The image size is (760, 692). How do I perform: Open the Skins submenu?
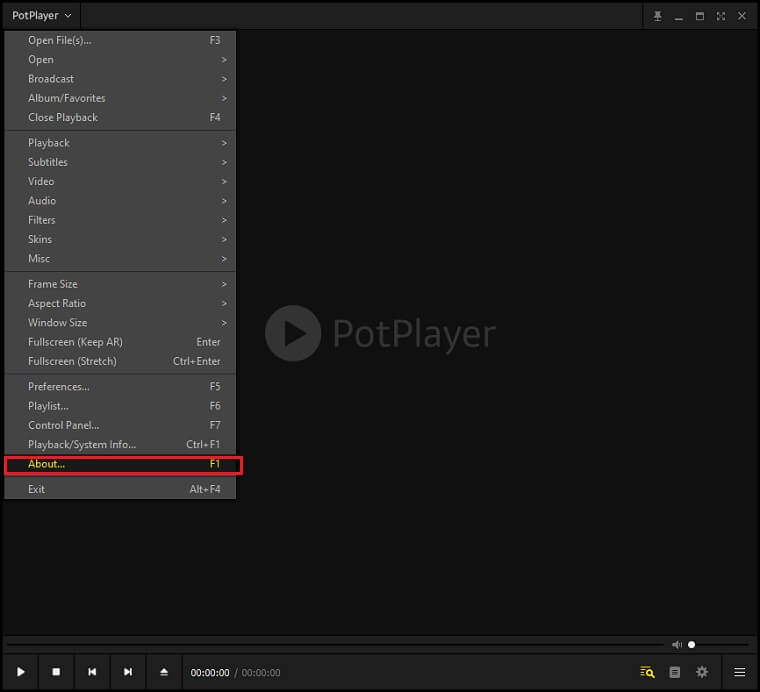(x=120, y=240)
